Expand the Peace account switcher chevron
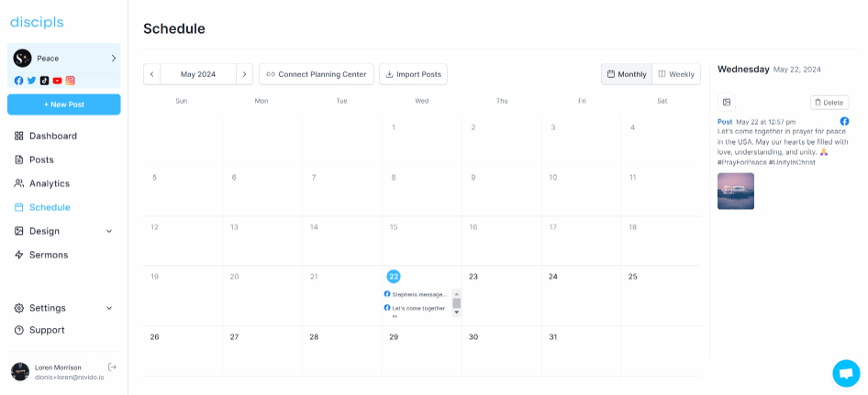 pos(114,58)
